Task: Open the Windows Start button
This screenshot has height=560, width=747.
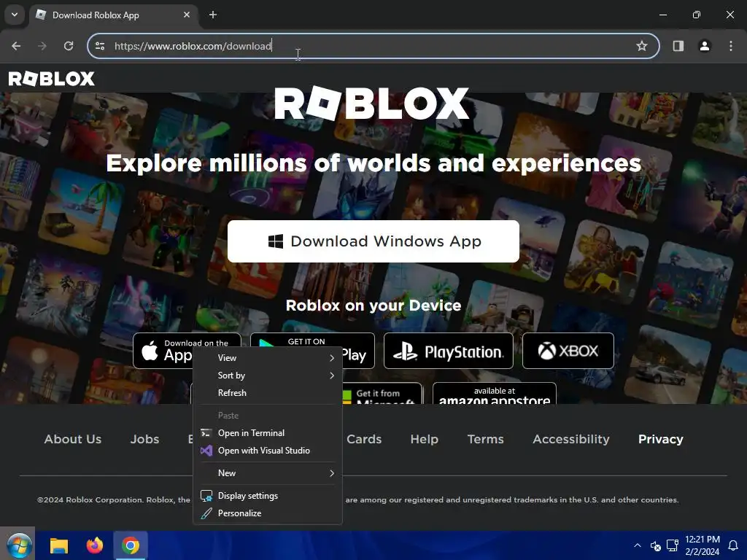Action: coord(18,545)
